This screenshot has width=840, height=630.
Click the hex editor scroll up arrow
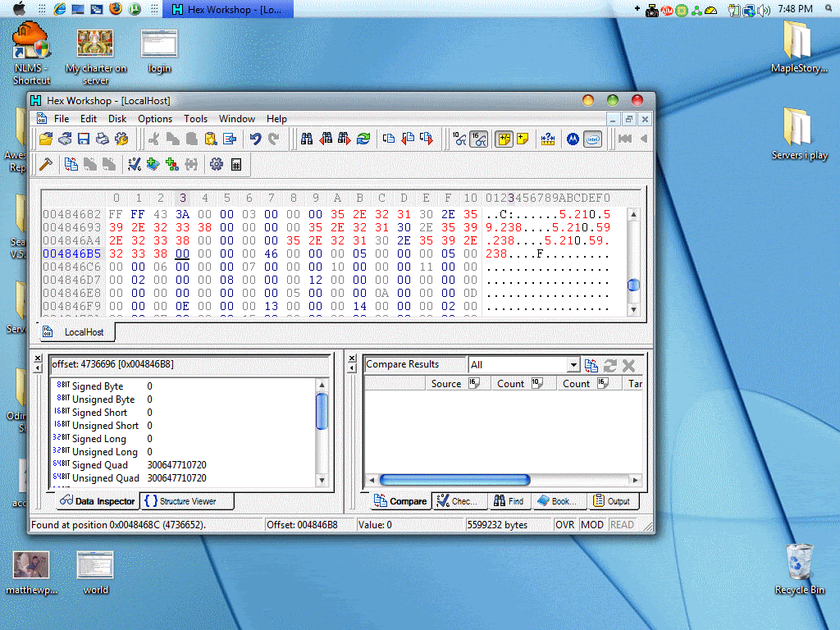pyautogui.click(x=633, y=214)
